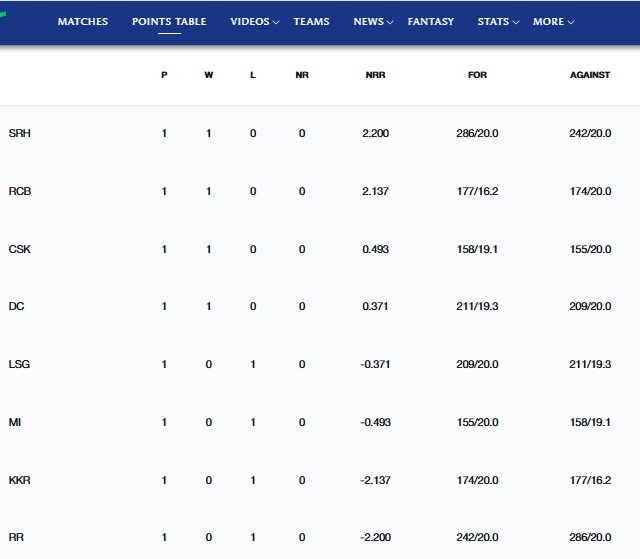Click the MI team name
This screenshot has height=559, width=640.
click(x=15, y=422)
